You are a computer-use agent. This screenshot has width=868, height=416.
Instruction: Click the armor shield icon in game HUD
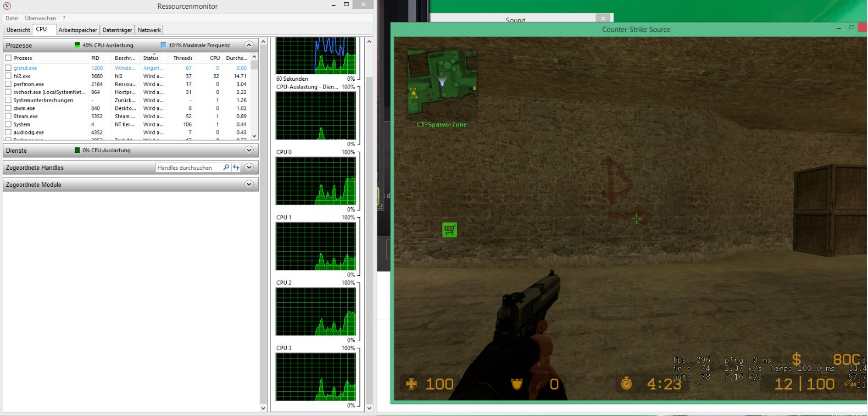[516, 384]
